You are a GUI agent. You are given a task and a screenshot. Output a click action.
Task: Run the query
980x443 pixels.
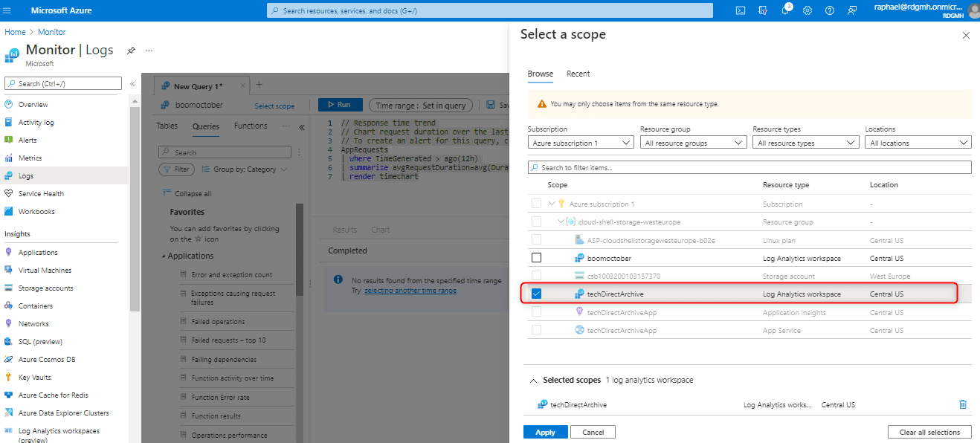coord(340,105)
